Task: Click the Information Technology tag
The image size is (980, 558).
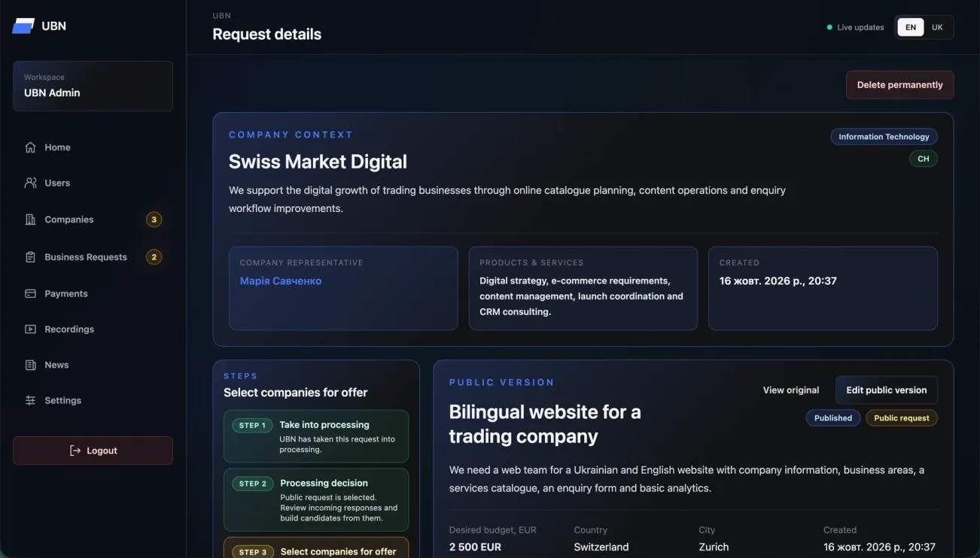Action: [884, 137]
